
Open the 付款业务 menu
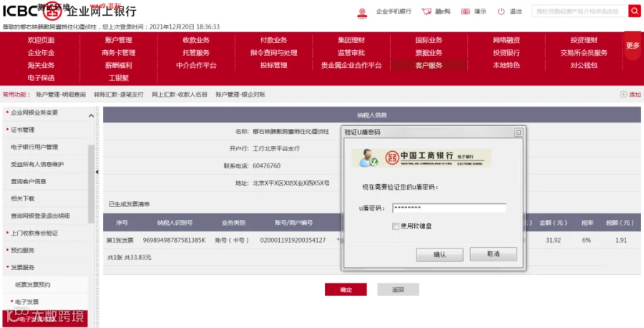[273, 40]
